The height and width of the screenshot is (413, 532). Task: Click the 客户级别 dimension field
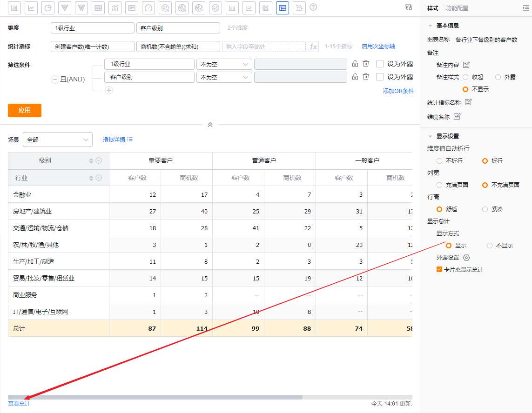point(178,28)
